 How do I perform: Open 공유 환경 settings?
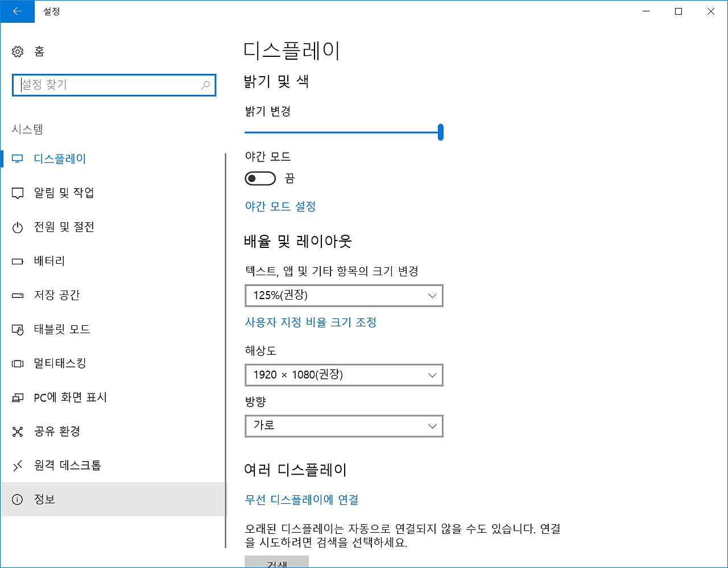pyautogui.click(x=58, y=432)
